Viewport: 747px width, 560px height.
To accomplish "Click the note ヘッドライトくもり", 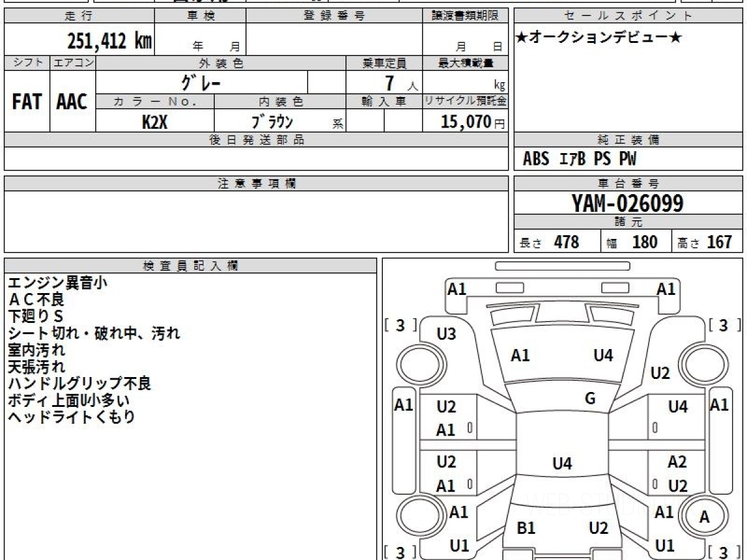I will 72,417.
